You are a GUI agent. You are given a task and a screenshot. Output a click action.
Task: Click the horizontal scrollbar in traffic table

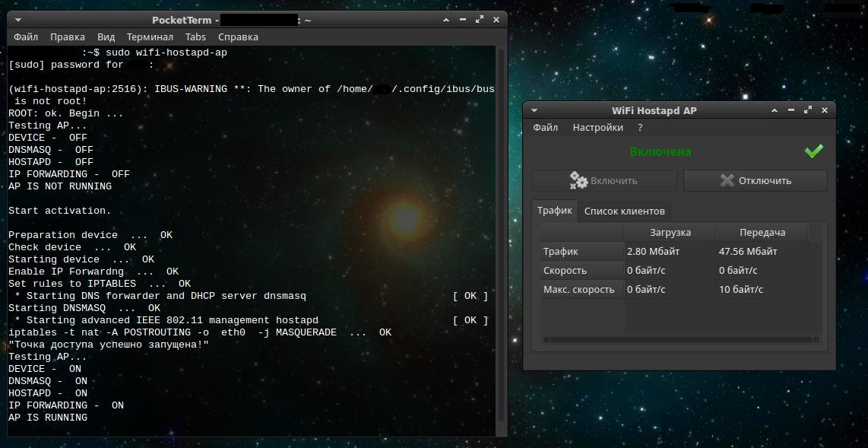point(681,339)
